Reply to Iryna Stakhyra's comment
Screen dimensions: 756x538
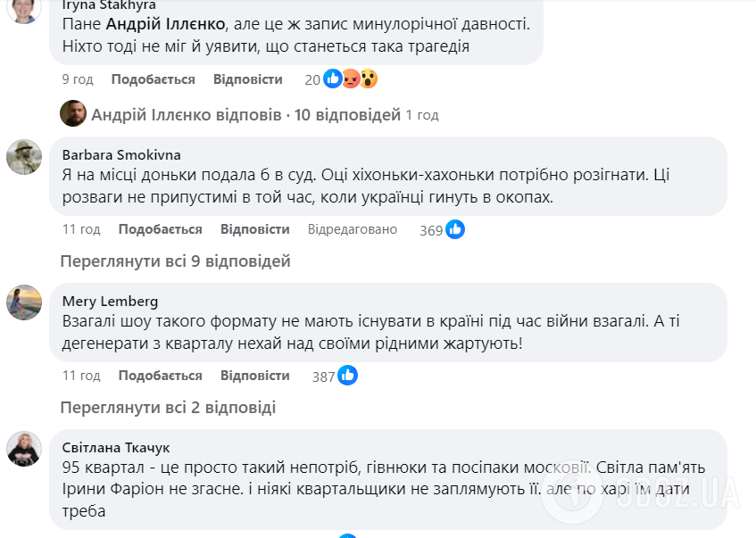247,79
